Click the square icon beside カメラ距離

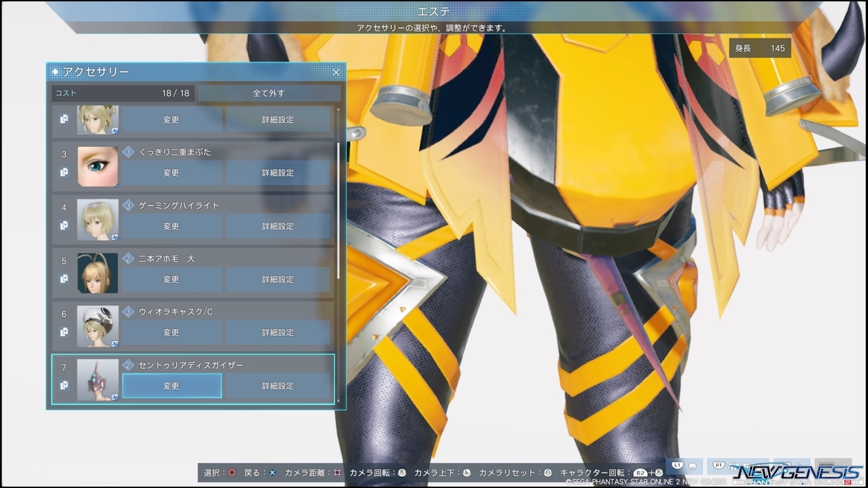[336, 472]
